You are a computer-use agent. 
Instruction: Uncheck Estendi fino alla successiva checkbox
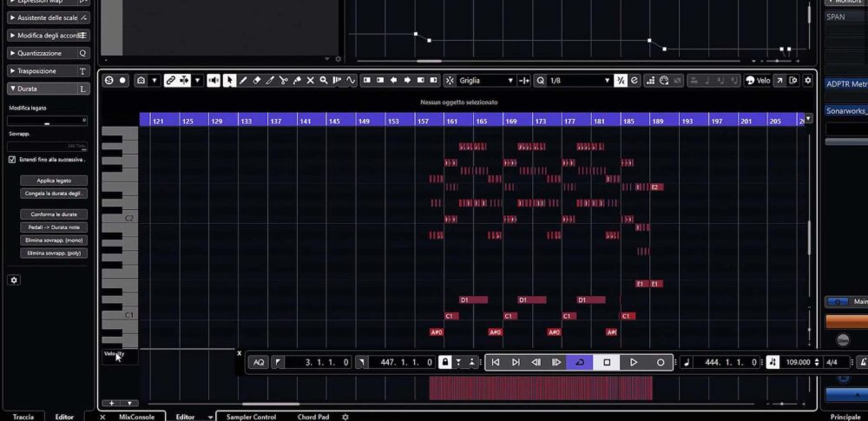click(x=12, y=160)
